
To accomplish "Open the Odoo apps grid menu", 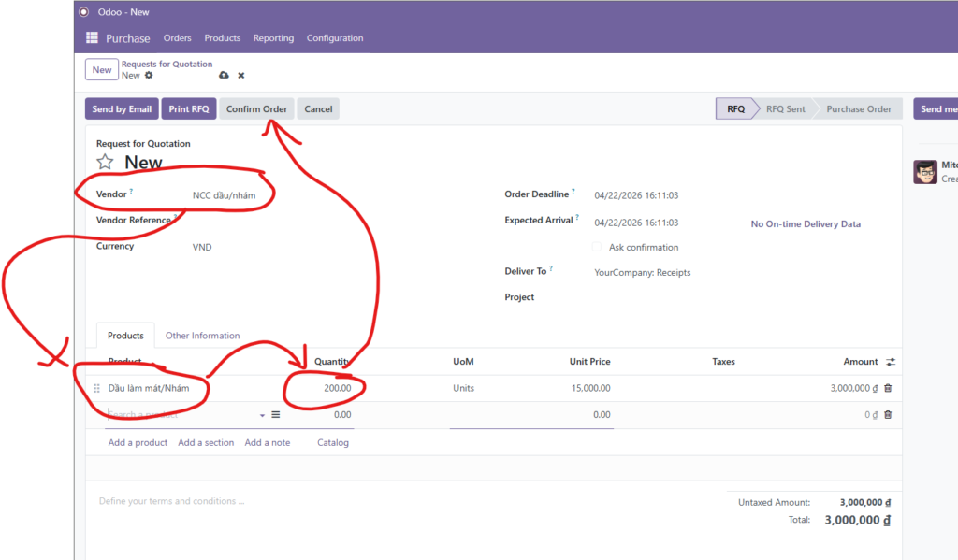I will tap(92, 38).
